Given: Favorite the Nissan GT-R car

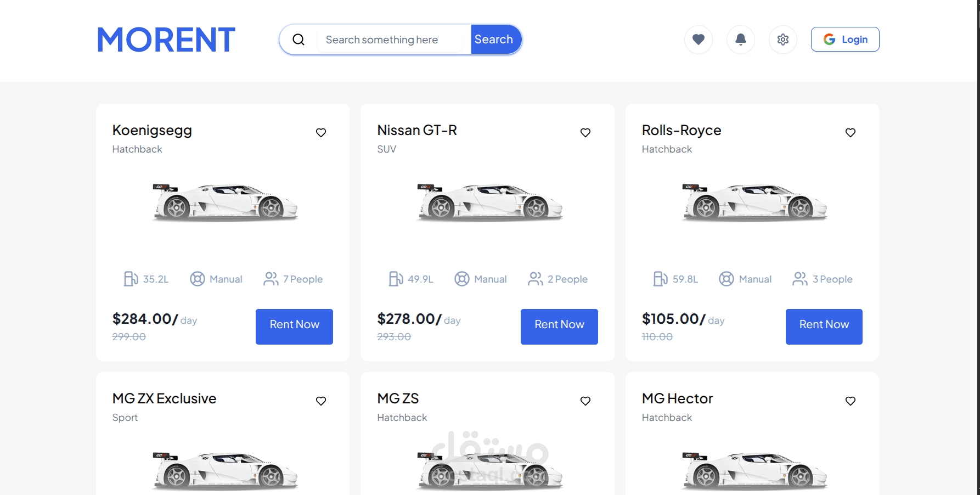Looking at the screenshot, I should [585, 133].
